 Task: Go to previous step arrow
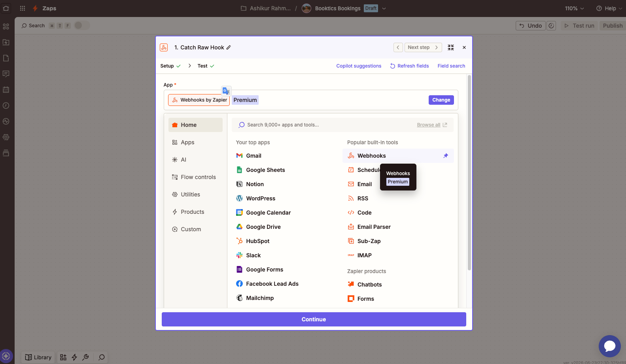tap(398, 47)
